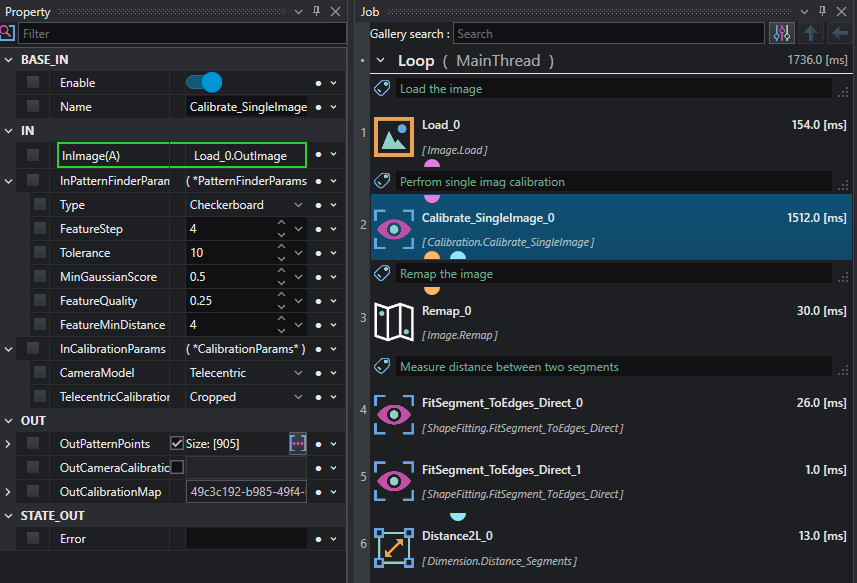
Task: Check the OutCameraCalibration checkbox
Action: pos(177,467)
